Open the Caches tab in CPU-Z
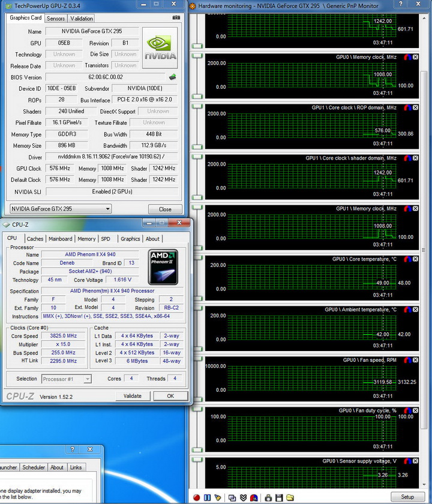The image size is (432, 504). pyautogui.click(x=35, y=239)
